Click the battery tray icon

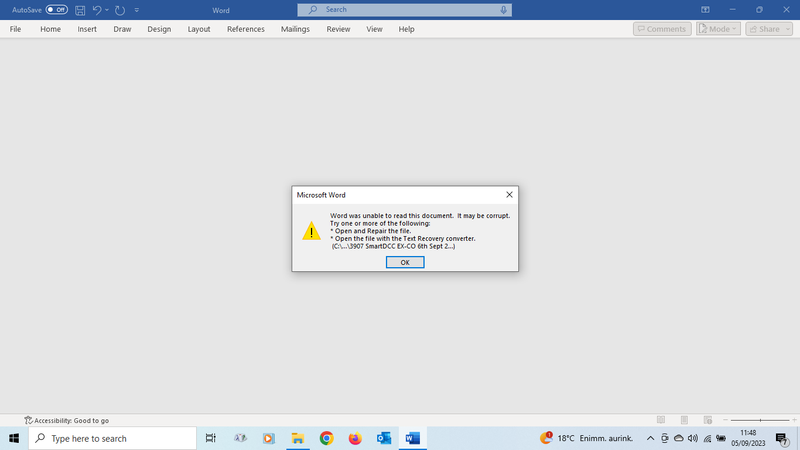click(x=721, y=438)
